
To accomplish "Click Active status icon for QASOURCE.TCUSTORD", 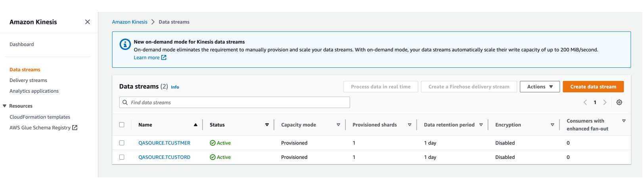I will click(213, 158).
